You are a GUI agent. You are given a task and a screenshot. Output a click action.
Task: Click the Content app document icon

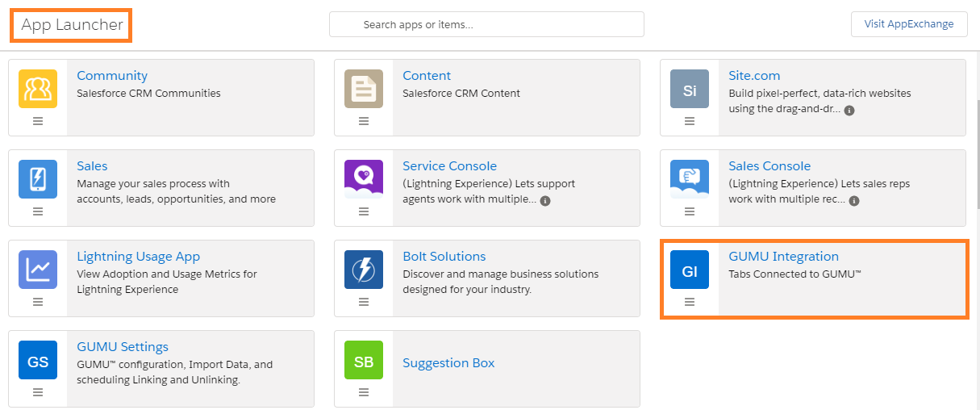point(364,89)
